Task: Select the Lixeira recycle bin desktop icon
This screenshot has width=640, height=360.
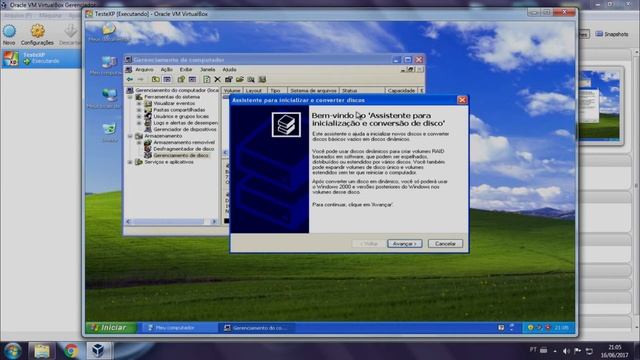Action: 109,129
